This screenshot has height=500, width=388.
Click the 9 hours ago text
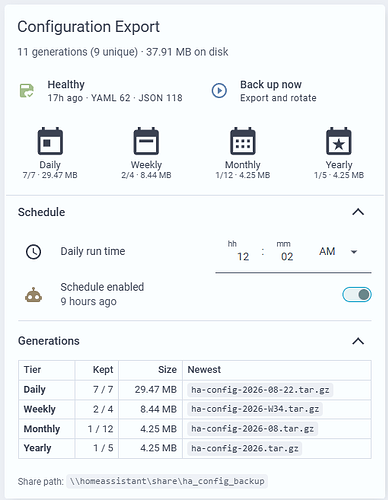pyautogui.click(x=88, y=302)
